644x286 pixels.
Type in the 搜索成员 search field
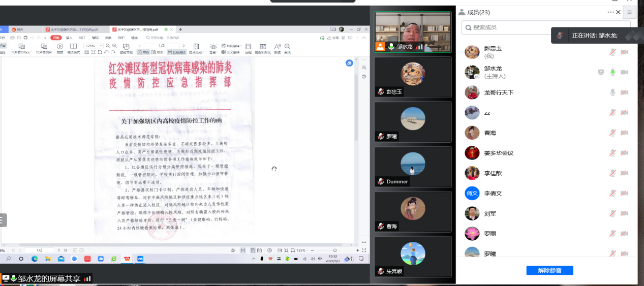tap(546, 27)
